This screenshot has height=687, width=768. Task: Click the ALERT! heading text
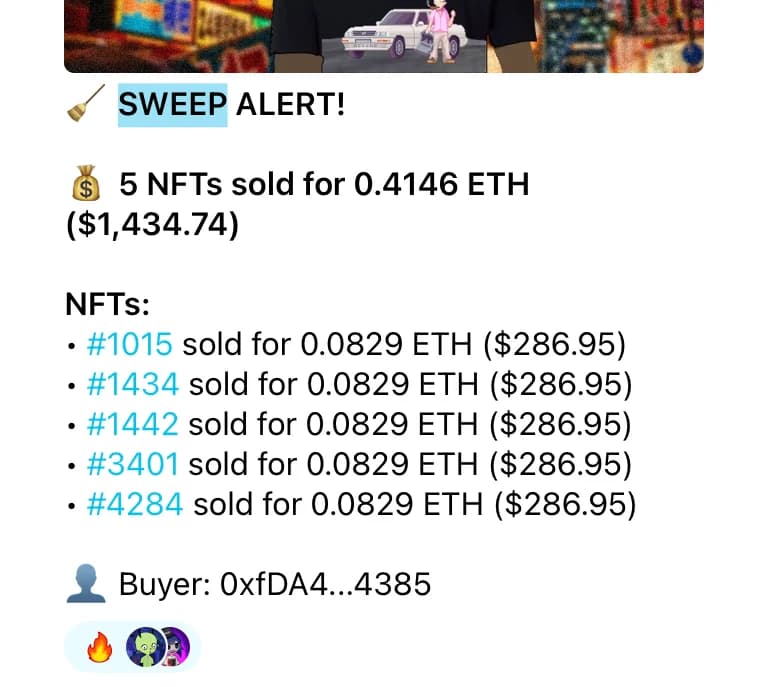click(290, 104)
